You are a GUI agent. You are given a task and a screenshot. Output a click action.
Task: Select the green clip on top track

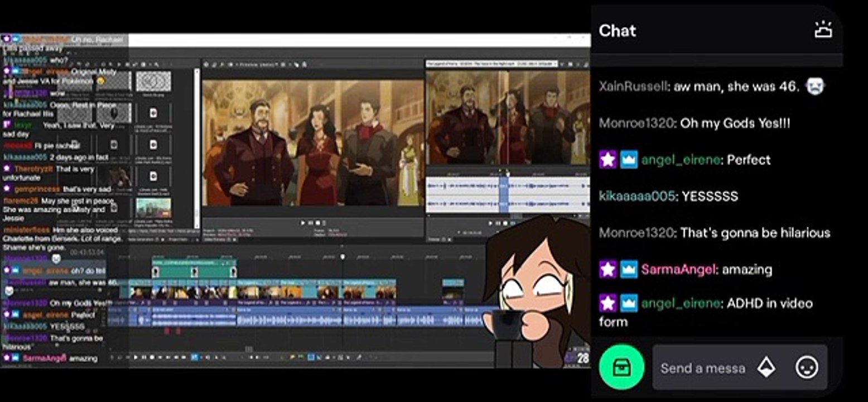pos(194,269)
